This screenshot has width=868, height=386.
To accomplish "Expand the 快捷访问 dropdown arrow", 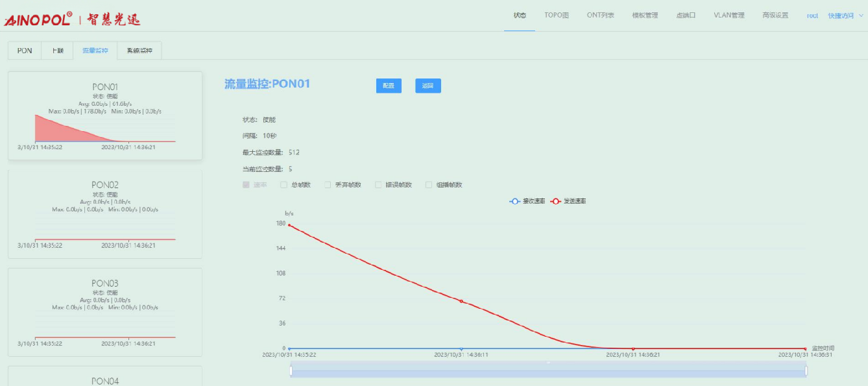I will [x=861, y=16].
